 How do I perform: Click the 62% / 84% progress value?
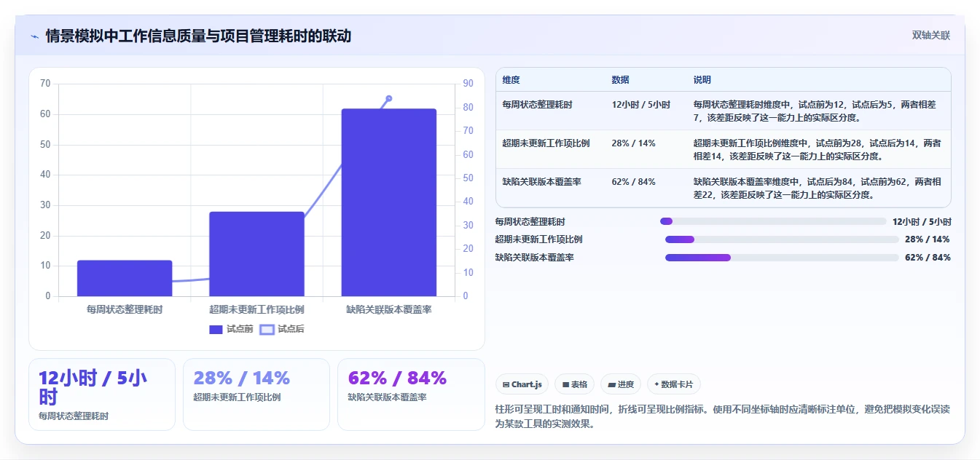(928, 258)
